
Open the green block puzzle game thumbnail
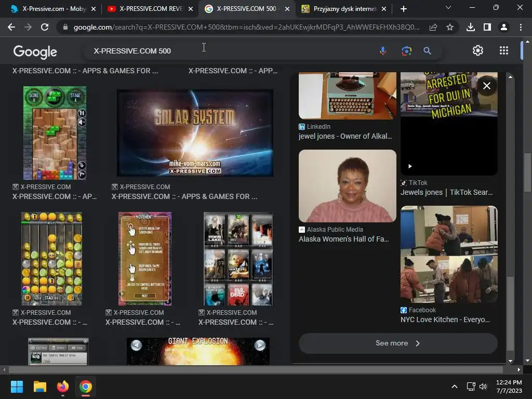(55, 132)
